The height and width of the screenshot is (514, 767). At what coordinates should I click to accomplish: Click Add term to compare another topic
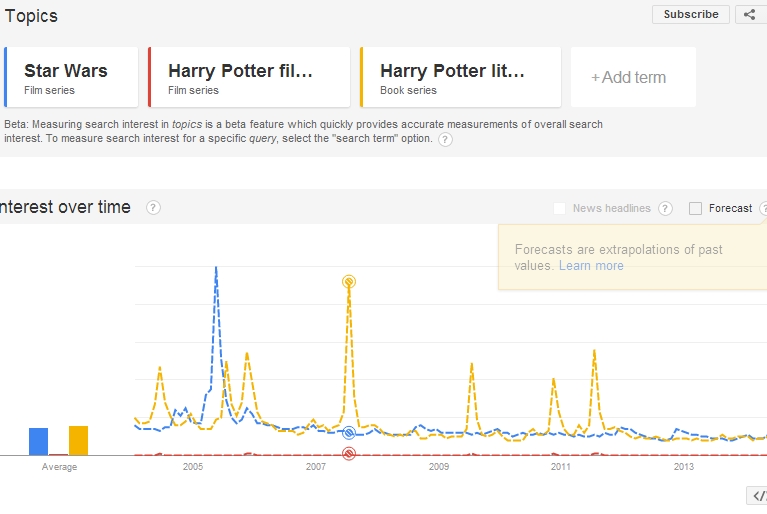click(x=628, y=77)
